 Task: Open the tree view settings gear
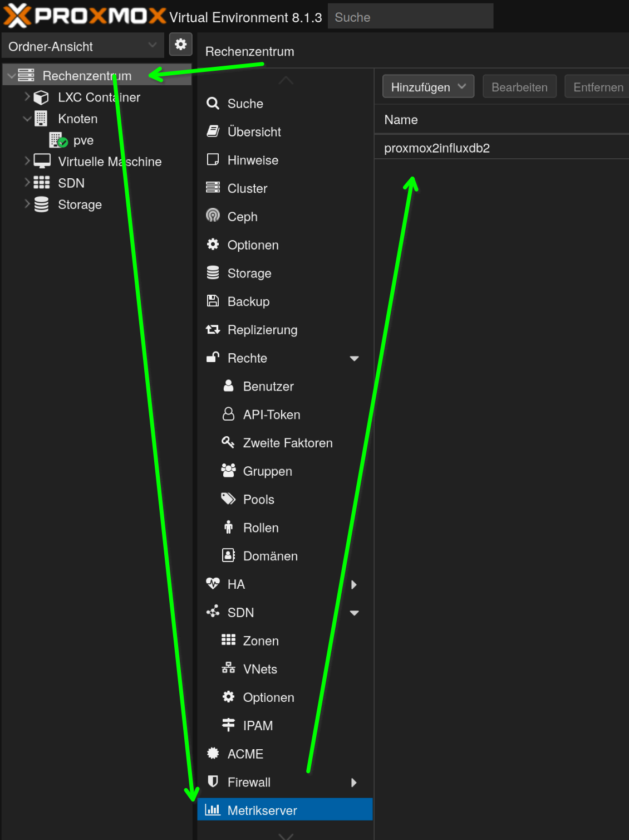pos(181,45)
